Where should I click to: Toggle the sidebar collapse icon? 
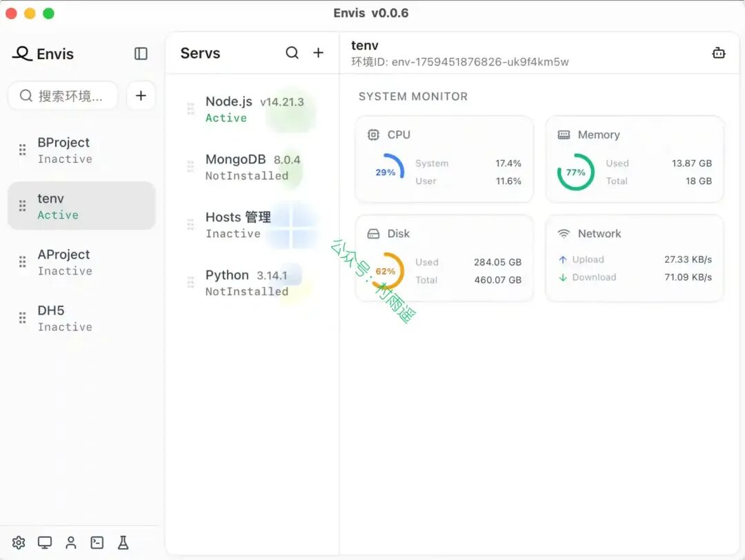[141, 54]
